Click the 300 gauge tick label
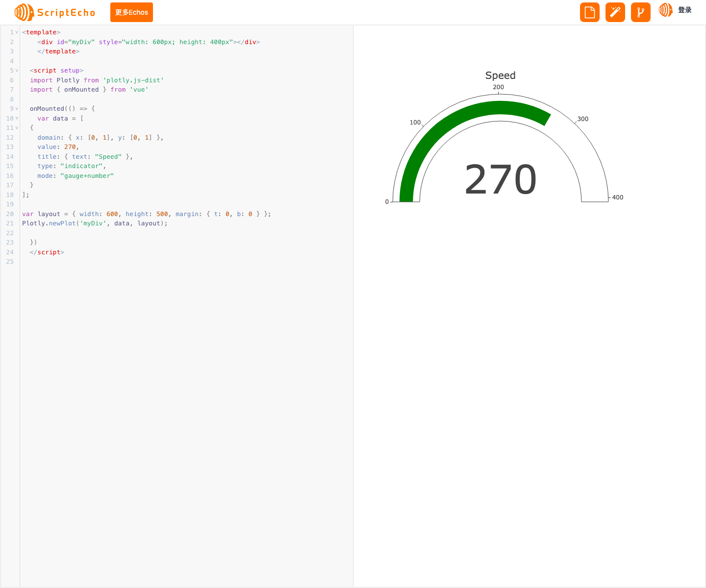This screenshot has width=706, height=588. (x=583, y=119)
